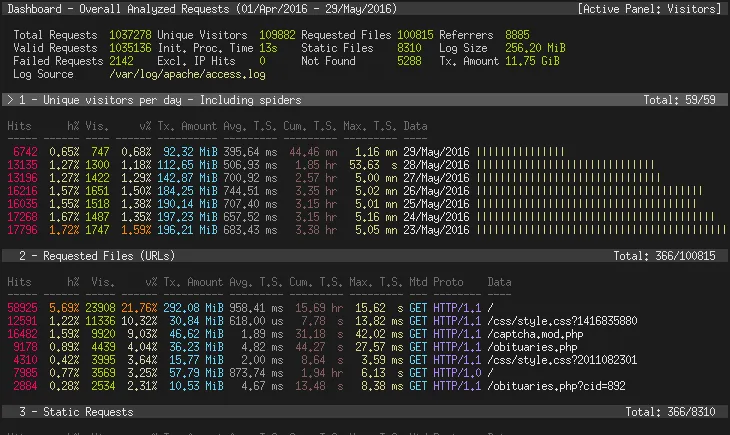Click the Mtd column header in Requested Files
Image resolution: width=730 pixels, height=435 pixels.
(417, 283)
